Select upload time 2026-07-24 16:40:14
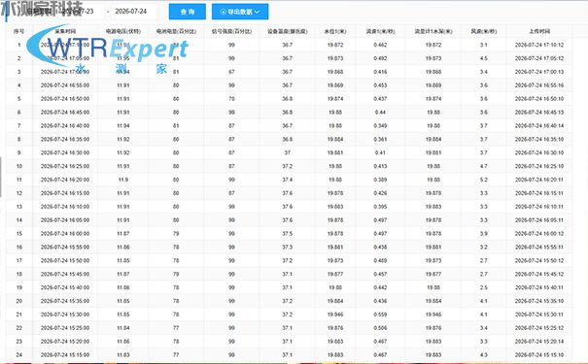This screenshot has width=588, height=364. click(x=539, y=126)
